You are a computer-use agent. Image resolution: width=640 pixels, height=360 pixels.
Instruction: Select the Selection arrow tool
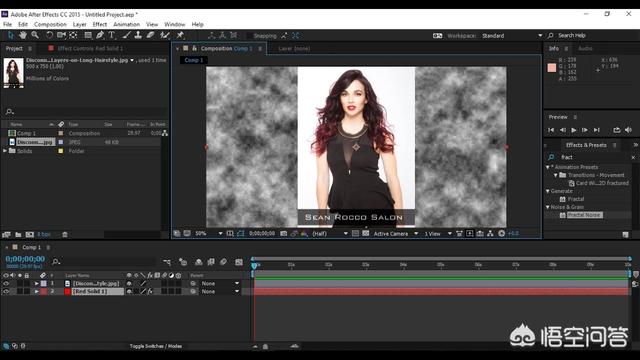click(11, 36)
